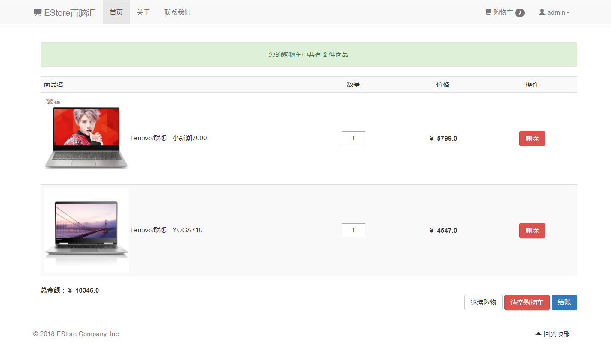Click the cart count badge showing 2
Image resolution: width=611 pixels, height=364 pixels.
(x=520, y=13)
